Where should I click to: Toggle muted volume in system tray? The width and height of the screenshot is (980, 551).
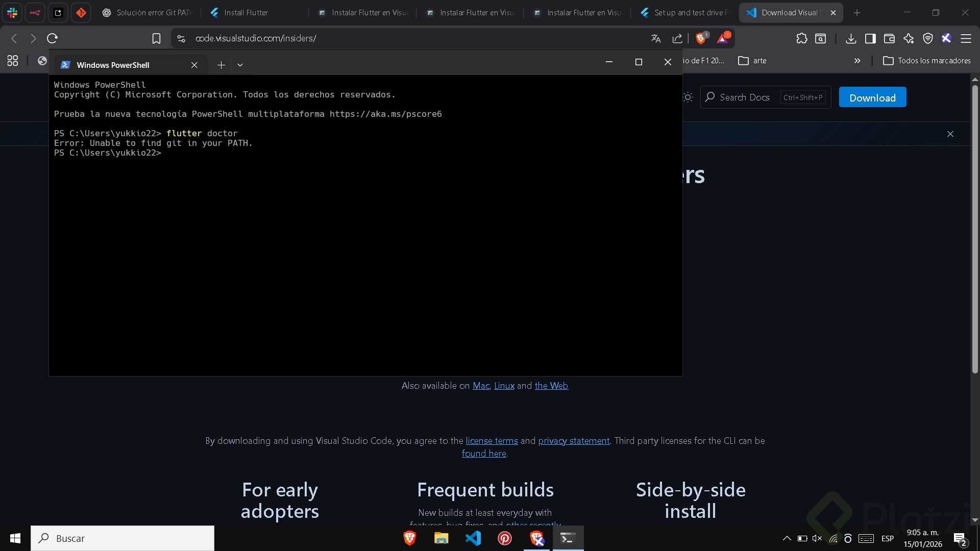click(817, 538)
